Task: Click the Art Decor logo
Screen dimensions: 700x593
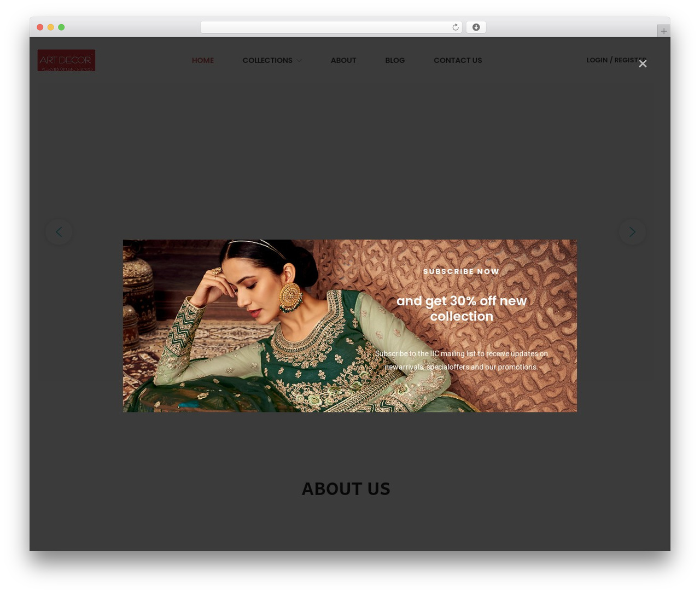Action: click(66, 60)
